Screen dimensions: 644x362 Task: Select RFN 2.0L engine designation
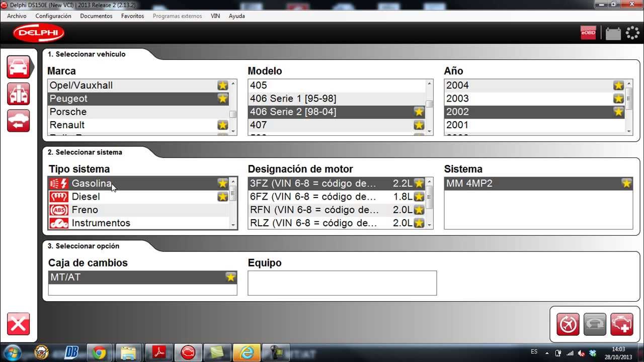point(337,210)
